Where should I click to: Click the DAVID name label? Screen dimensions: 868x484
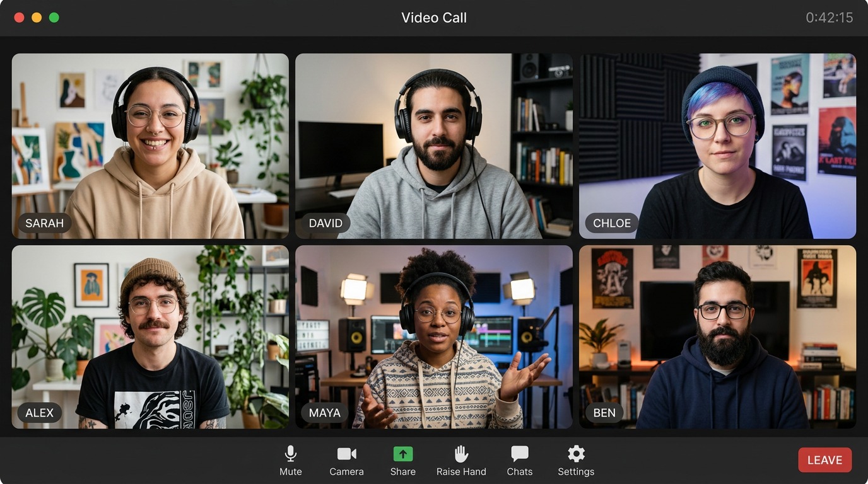[325, 223]
